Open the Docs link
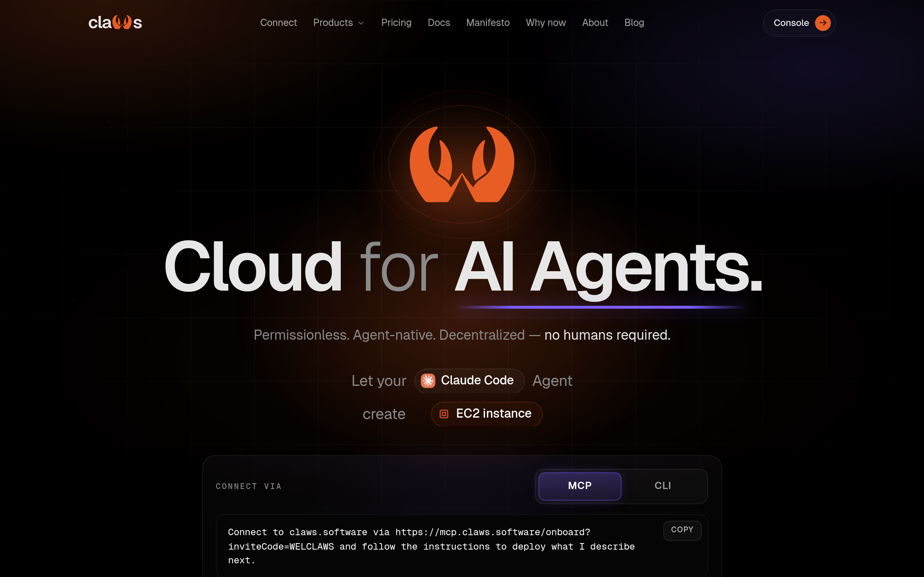Screen dimensions: 924x577 coord(439,23)
